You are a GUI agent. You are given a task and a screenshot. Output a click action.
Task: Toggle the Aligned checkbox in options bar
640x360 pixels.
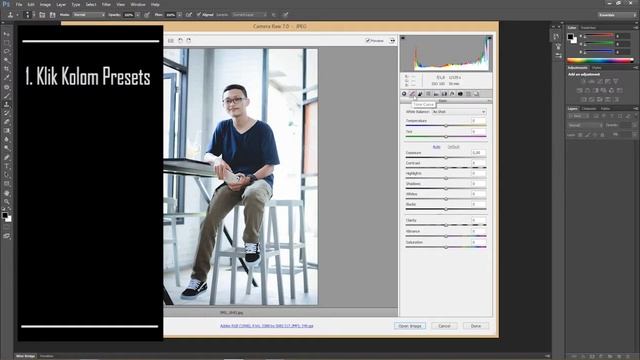199,15
